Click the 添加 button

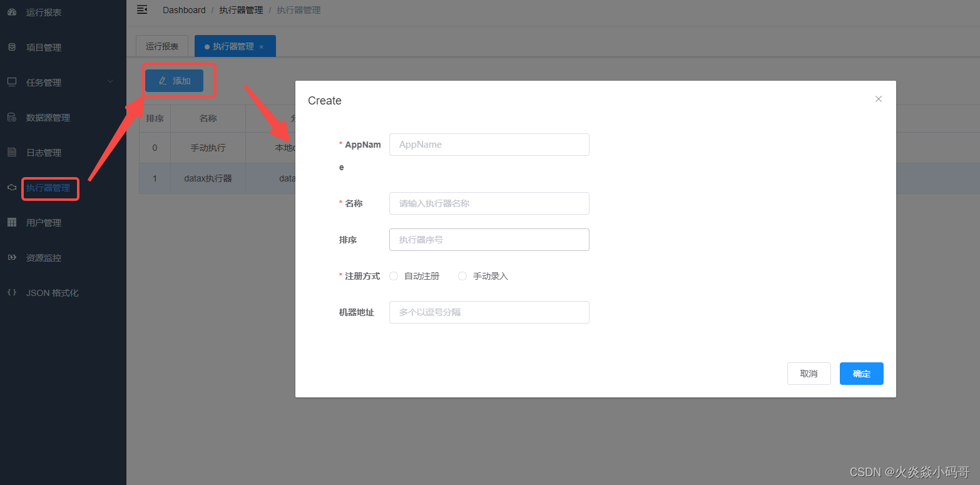click(x=174, y=81)
